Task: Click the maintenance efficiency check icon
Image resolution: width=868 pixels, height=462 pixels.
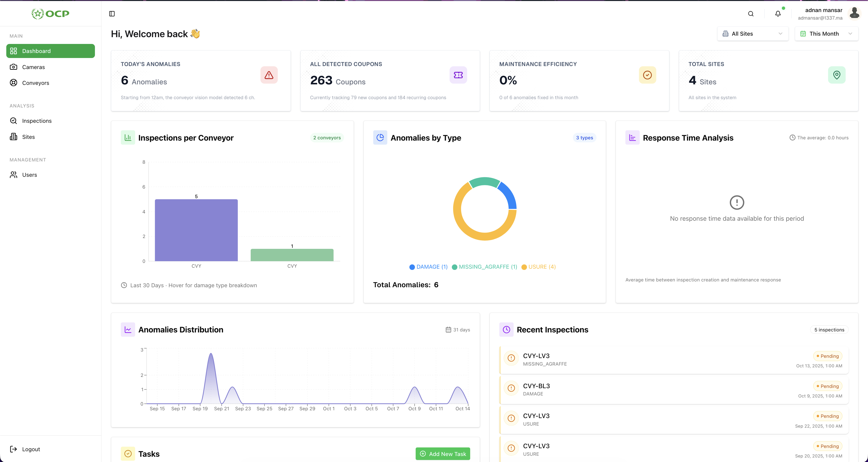Action: pos(647,75)
